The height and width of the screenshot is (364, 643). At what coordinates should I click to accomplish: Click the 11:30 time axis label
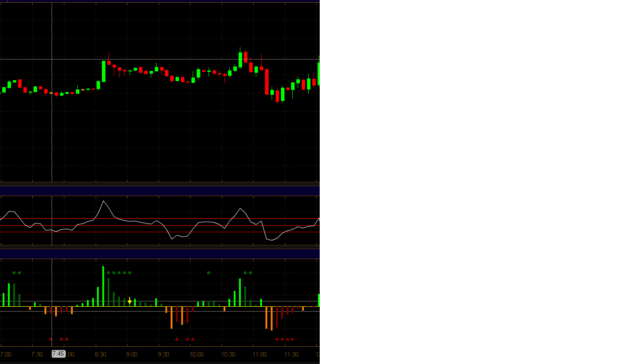coord(292,354)
